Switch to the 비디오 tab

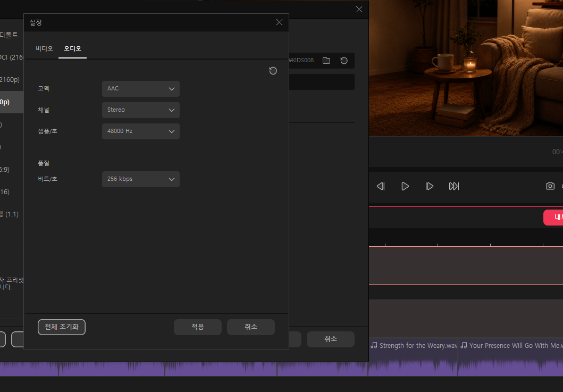(x=44, y=48)
